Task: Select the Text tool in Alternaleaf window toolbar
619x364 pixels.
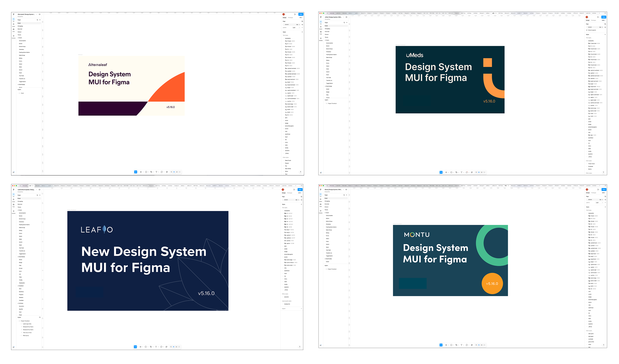Action: click(156, 172)
